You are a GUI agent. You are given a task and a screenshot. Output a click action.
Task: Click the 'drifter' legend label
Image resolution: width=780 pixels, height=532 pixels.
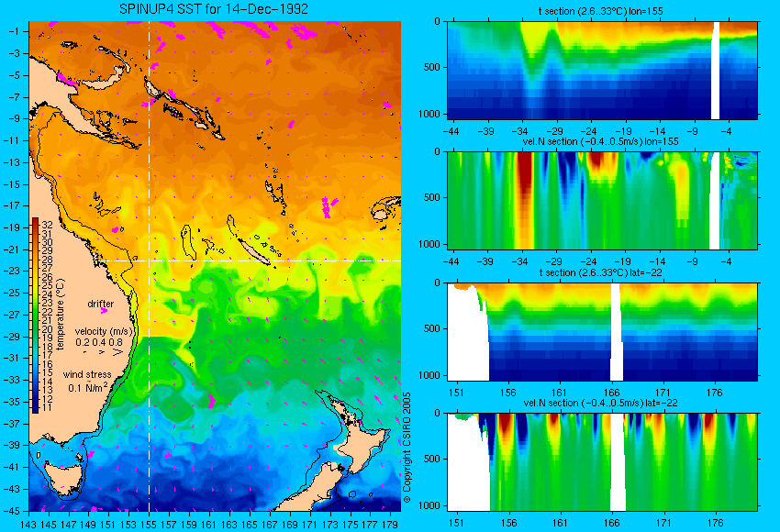tap(101, 304)
